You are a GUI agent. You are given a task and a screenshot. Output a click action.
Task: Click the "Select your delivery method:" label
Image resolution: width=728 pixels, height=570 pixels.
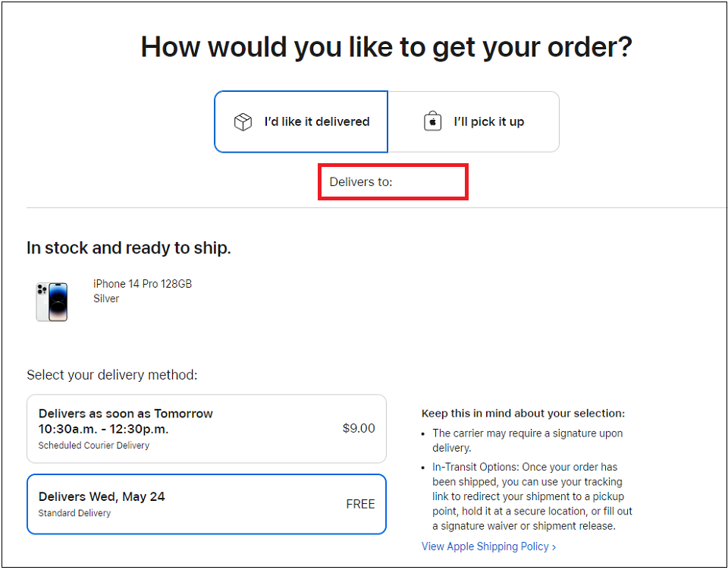pos(111,375)
